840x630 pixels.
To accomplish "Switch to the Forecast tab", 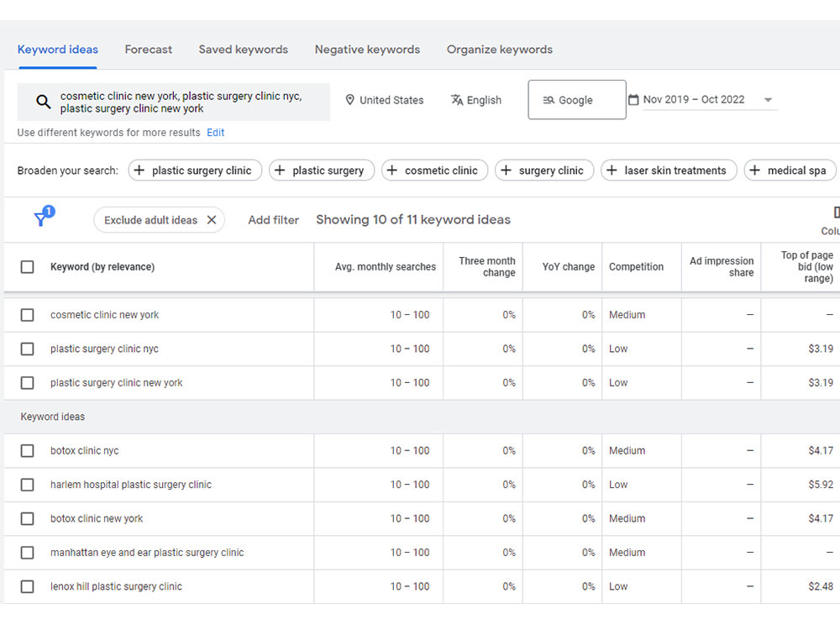I will (149, 50).
